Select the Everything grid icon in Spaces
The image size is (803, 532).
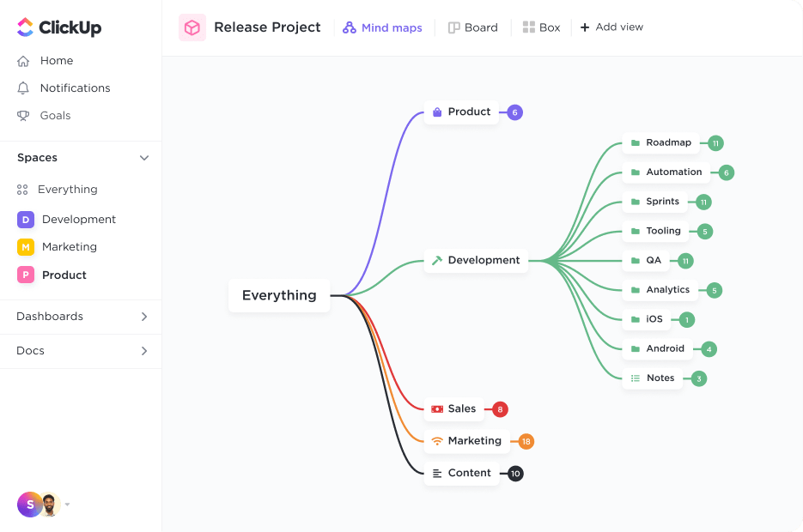pyautogui.click(x=25, y=189)
